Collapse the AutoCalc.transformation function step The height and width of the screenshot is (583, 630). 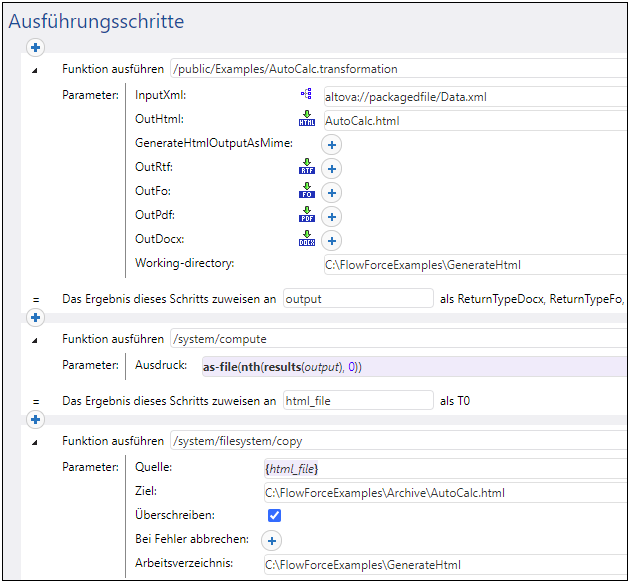click(x=35, y=70)
